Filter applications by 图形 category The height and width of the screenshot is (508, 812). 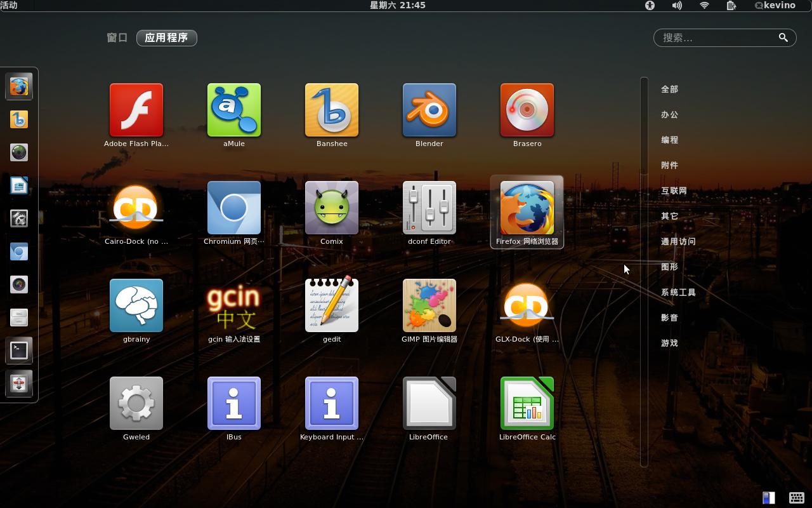669,267
